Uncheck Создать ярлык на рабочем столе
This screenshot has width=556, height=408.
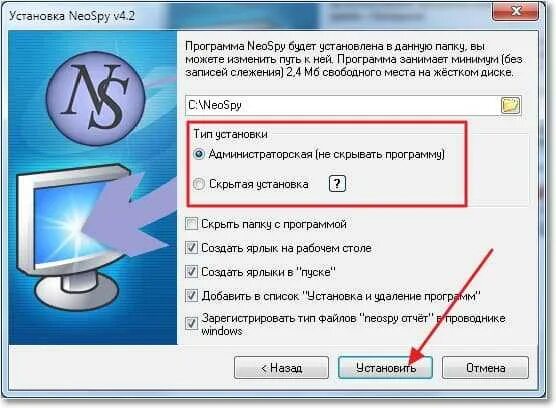(x=191, y=248)
